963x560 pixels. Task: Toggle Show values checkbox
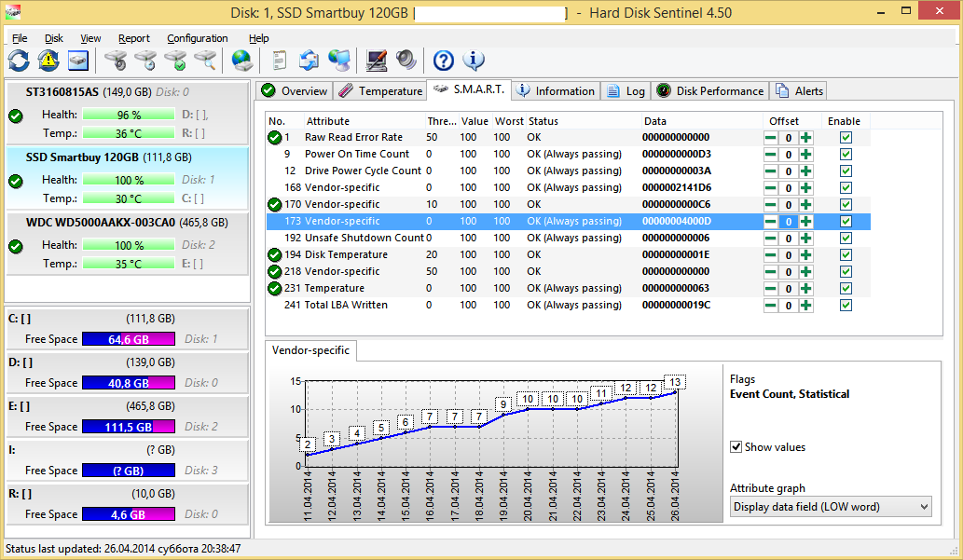tap(736, 447)
